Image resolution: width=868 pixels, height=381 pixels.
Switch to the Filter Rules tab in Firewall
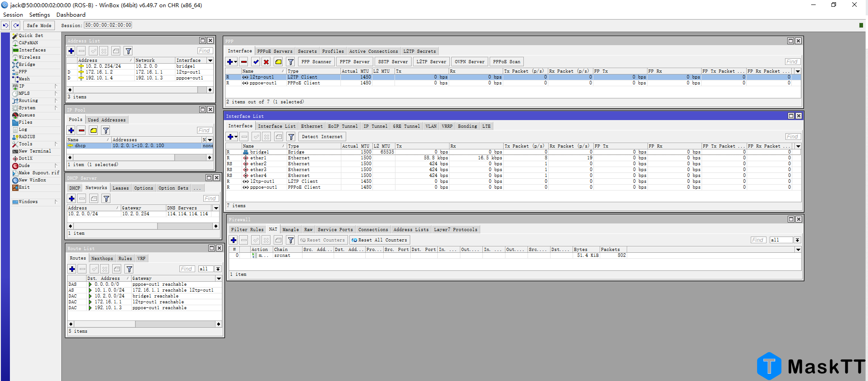pyautogui.click(x=247, y=229)
